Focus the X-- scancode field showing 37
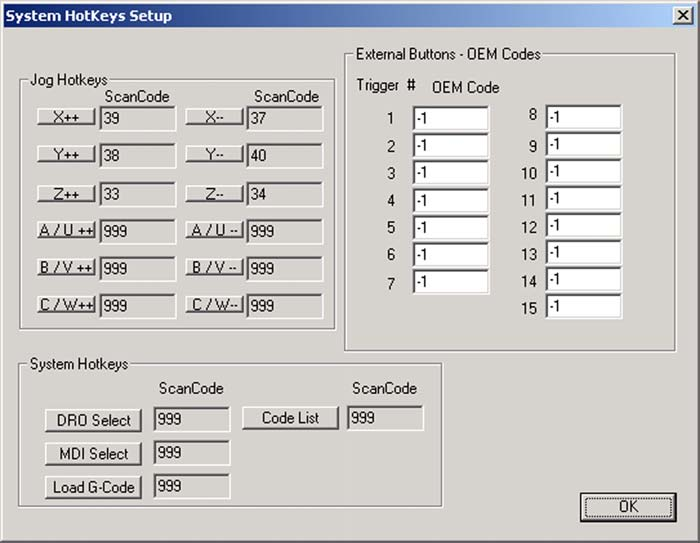This screenshot has height=543, width=700. 284,118
